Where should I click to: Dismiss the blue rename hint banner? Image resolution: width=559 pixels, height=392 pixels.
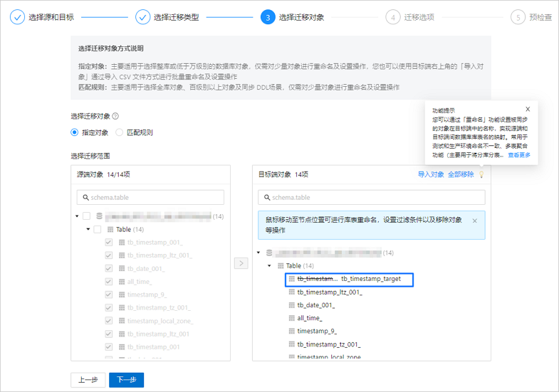coord(474,221)
